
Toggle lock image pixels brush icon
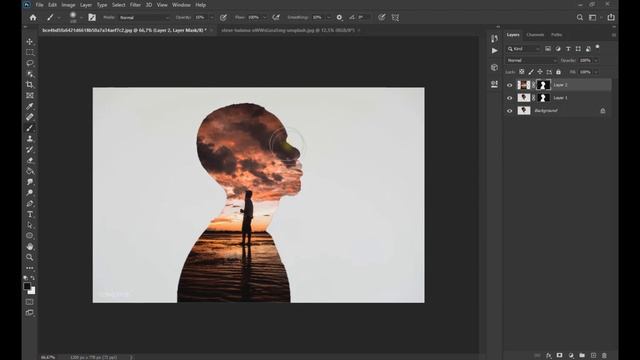pyautogui.click(x=531, y=72)
